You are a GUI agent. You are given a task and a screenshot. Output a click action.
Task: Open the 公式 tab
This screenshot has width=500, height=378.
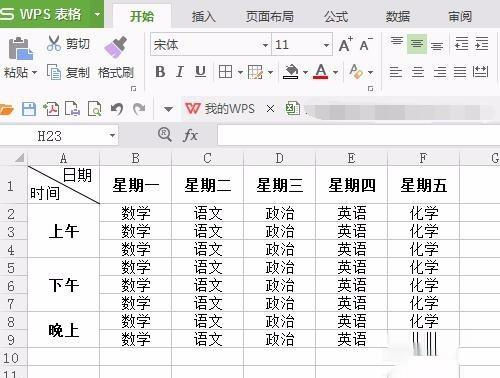pyautogui.click(x=336, y=16)
